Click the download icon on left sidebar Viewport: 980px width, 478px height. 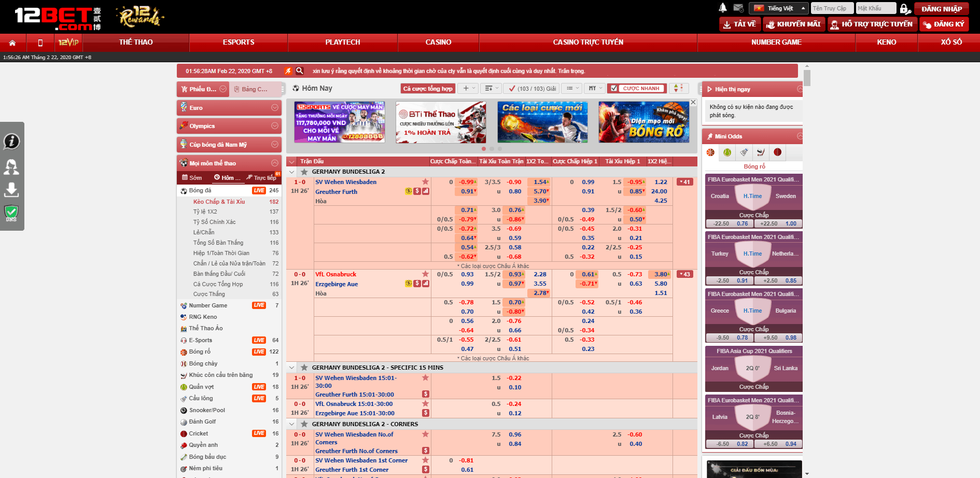11,190
